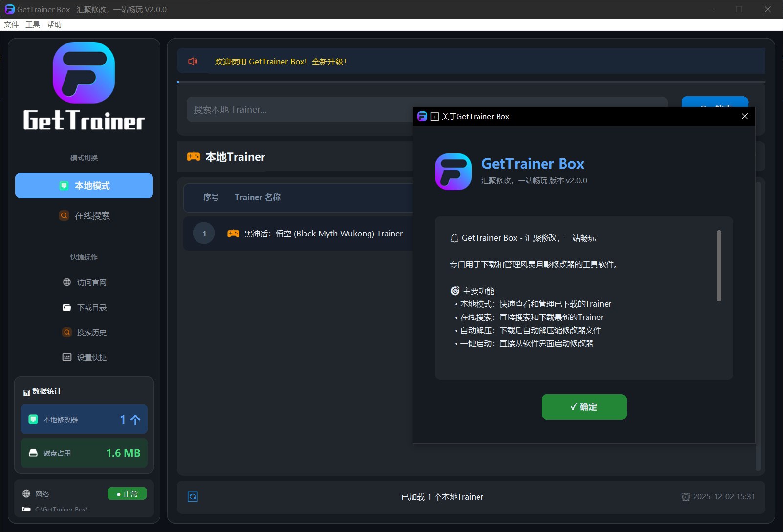Click the keyboard icon beside 设置快捷
The width and height of the screenshot is (783, 532).
coord(67,357)
